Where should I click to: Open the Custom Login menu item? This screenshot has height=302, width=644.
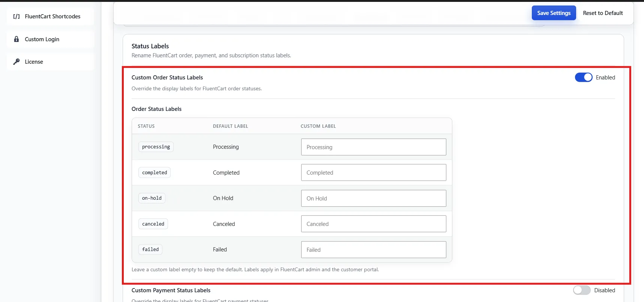[x=50, y=39]
